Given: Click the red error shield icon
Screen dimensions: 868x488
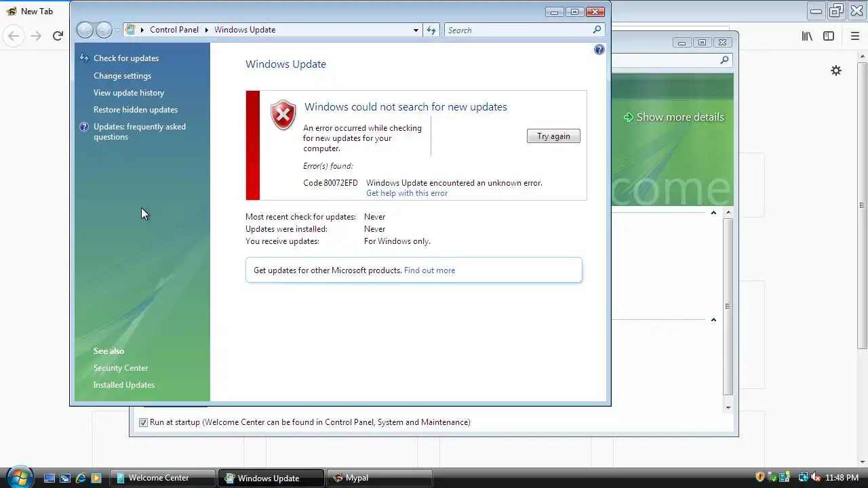Looking at the screenshot, I should coord(283,115).
